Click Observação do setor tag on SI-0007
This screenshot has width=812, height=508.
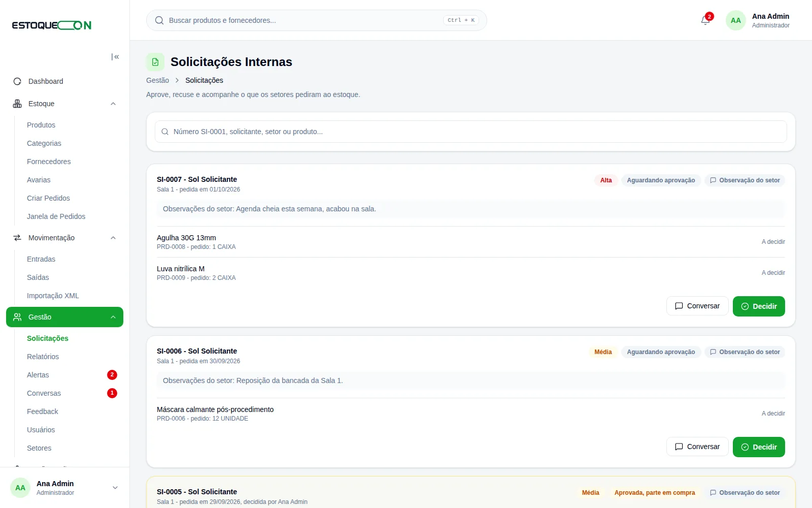pyautogui.click(x=745, y=180)
